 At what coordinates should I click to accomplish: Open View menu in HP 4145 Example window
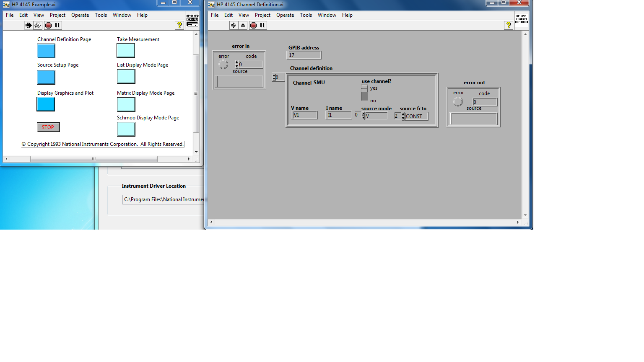39,15
